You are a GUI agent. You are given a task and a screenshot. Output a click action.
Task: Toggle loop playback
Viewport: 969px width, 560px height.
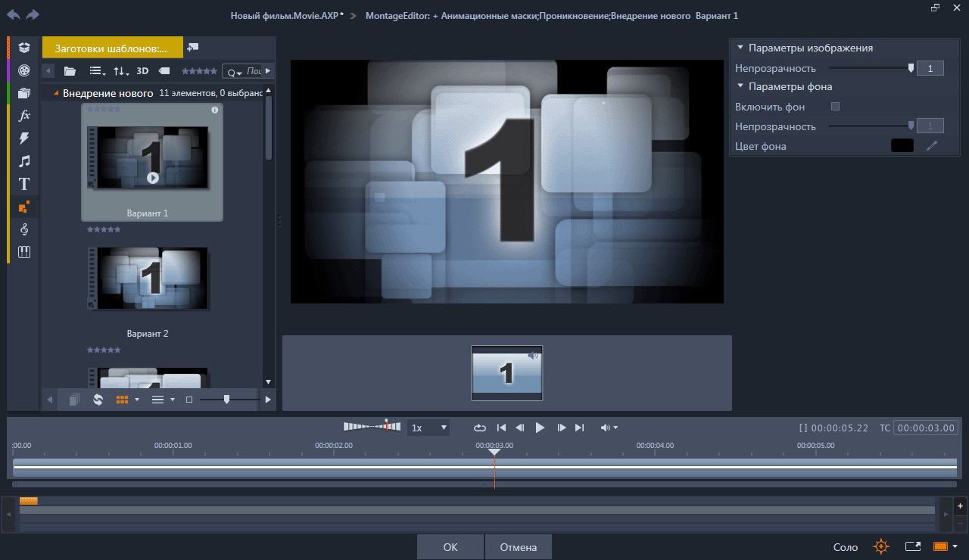click(480, 428)
